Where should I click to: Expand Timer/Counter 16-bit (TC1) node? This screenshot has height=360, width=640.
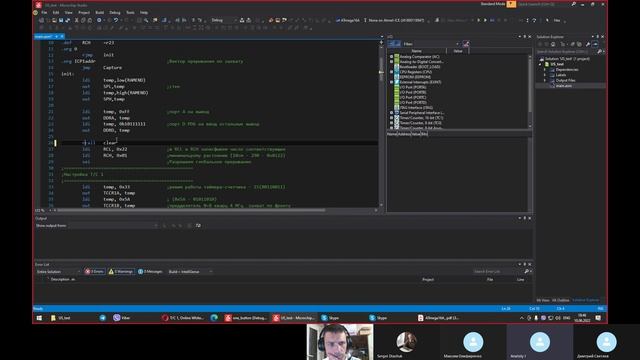coord(391,118)
